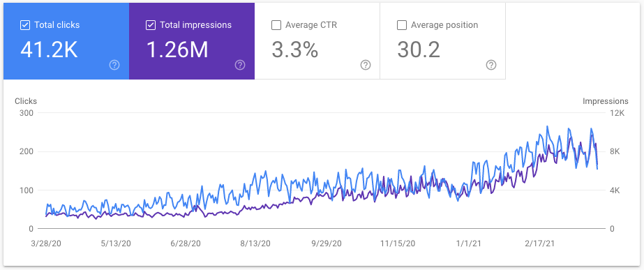Enable the Average position checkbox
Image resolution: width=644 pixels, height=270 pixels.
point(402,25)
